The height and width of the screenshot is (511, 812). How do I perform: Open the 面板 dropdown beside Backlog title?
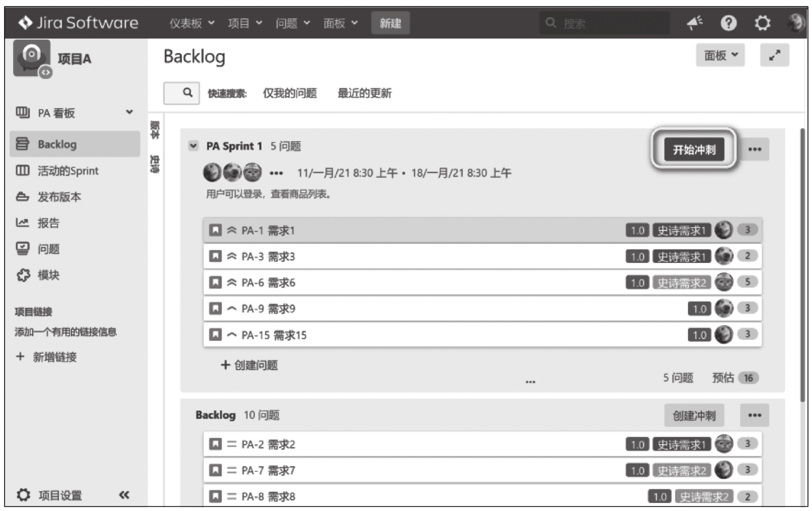point(720,55)
